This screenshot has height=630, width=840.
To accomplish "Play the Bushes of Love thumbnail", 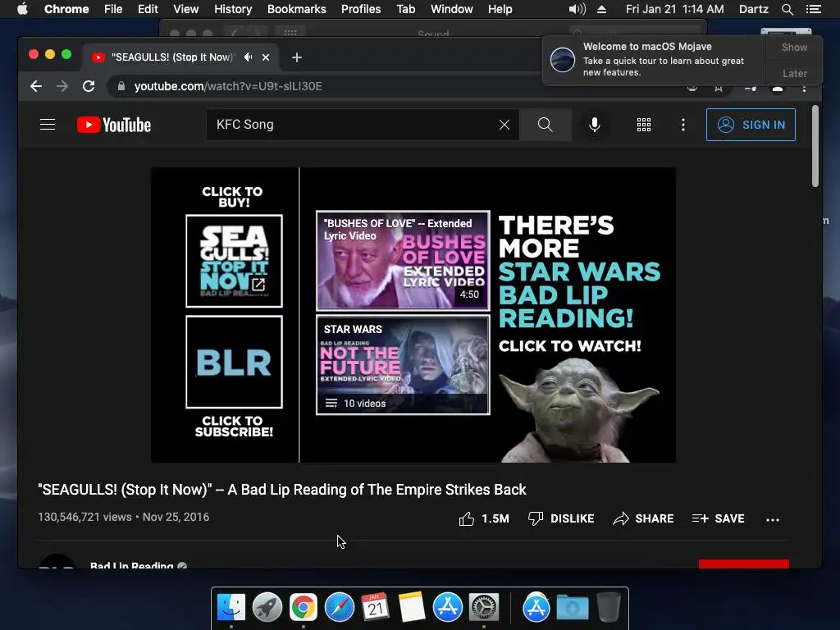I will [403, 260].
